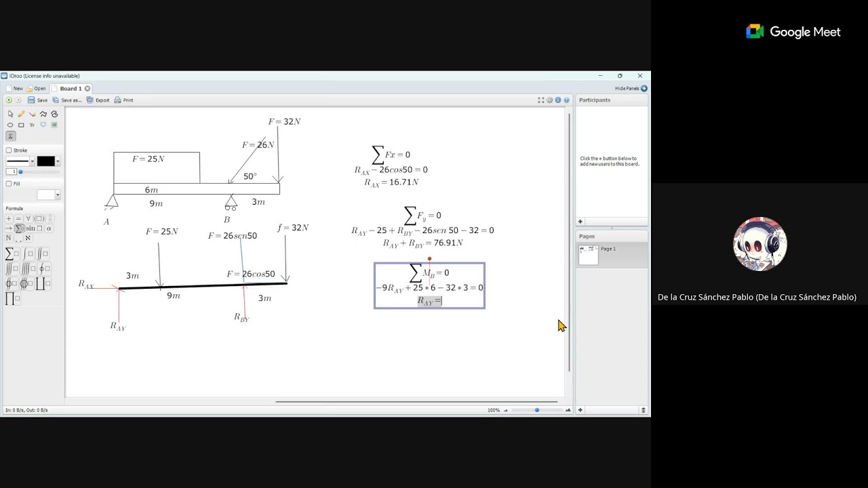Select the Page 1 thumbnail
This screenshot has width=868, height=488.
589,255
